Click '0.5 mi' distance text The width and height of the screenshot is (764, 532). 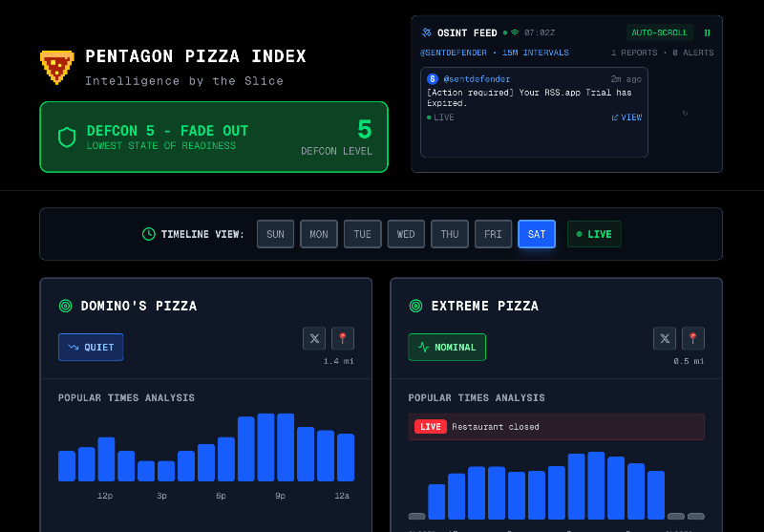689,361
